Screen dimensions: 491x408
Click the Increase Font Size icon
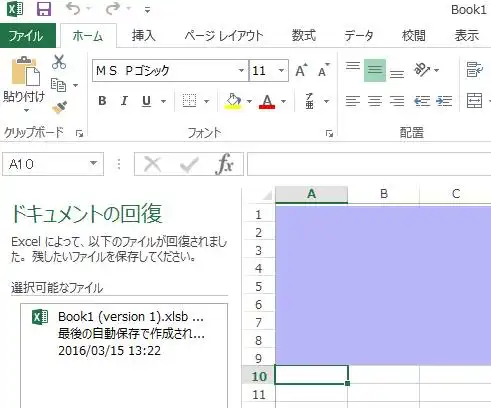301,70
